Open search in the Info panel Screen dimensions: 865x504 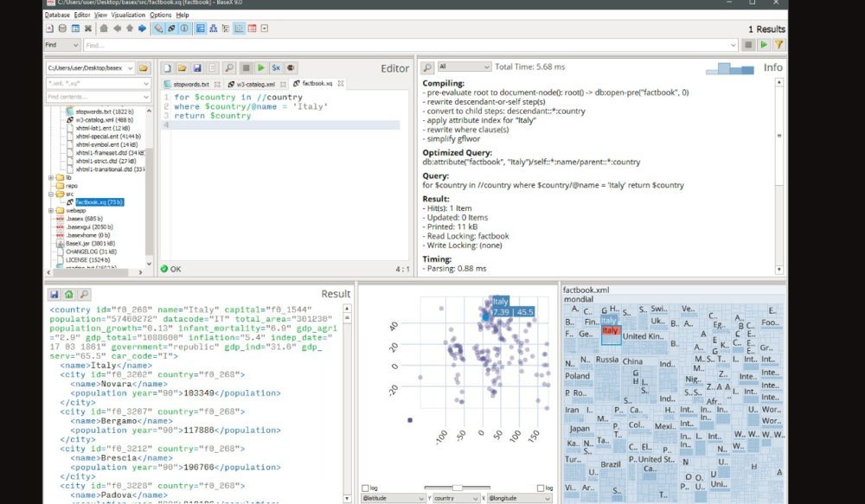click(x=427, y=67)
